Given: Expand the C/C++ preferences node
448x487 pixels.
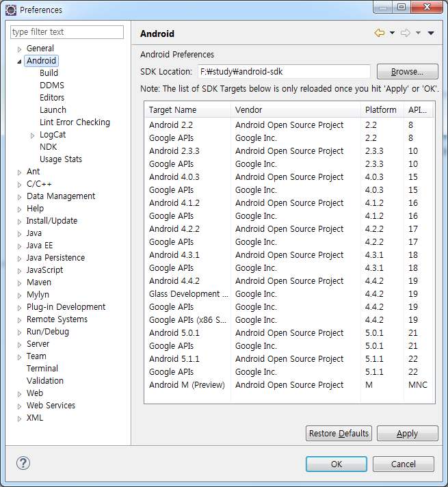Looking at the screenshot, I should tap(19, 185).
